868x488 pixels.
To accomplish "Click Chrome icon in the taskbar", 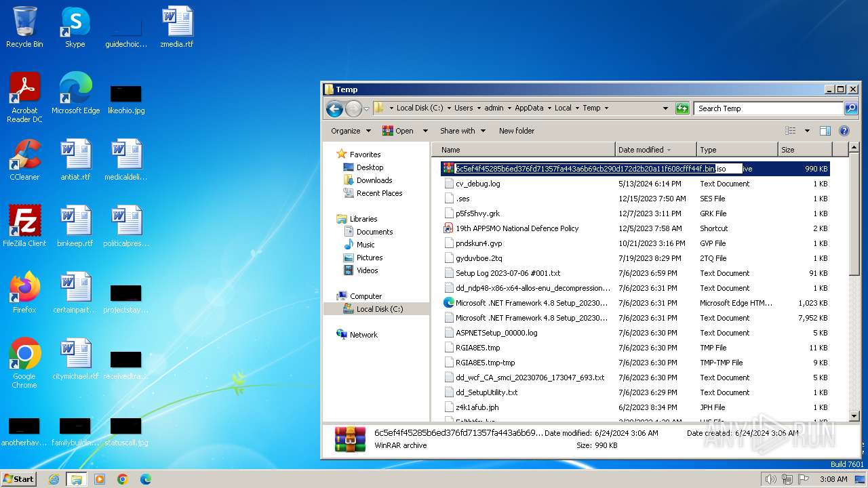I will click(x=123, y=479).
